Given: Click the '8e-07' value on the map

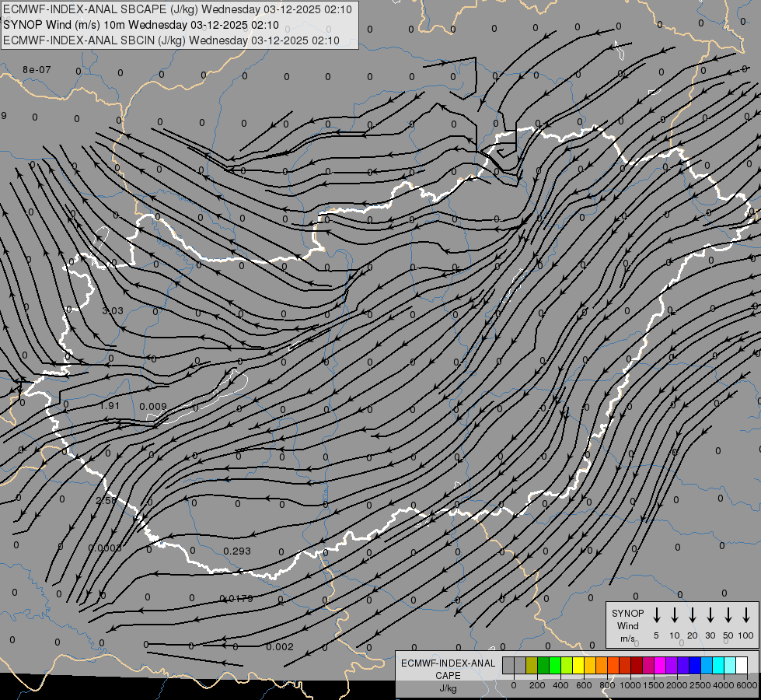Looking at the screenshot, I should coord(37,70).
